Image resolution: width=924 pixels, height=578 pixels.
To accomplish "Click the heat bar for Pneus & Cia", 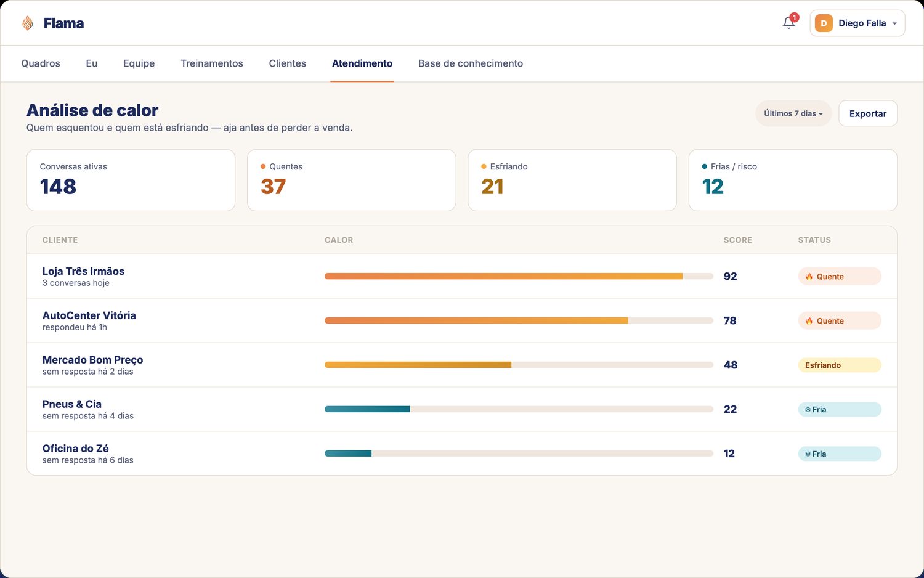I will [519, 409].
